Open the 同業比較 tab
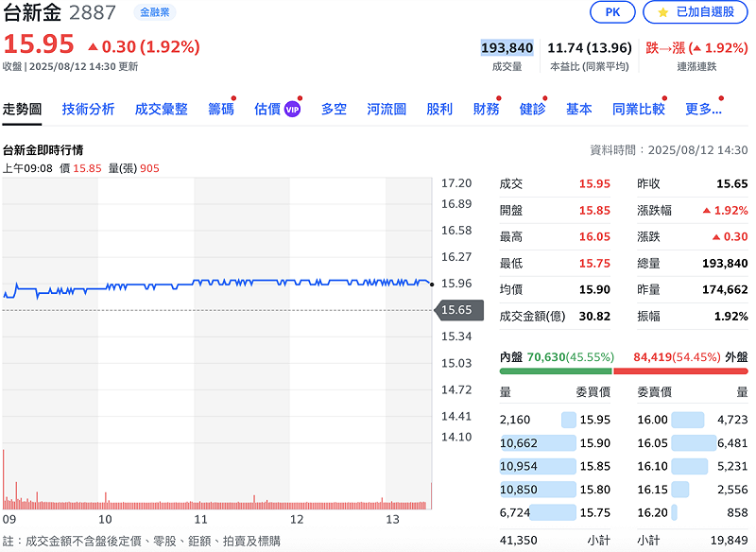 pos(639,110)
